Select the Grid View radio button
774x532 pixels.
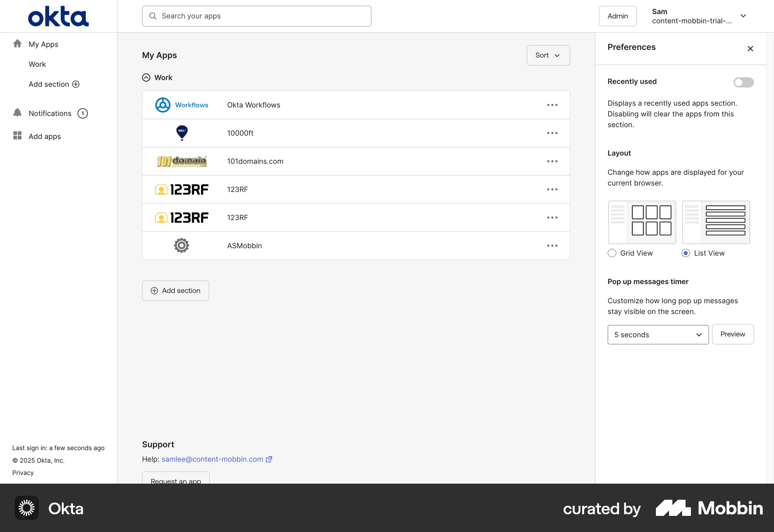click(612, 253)
